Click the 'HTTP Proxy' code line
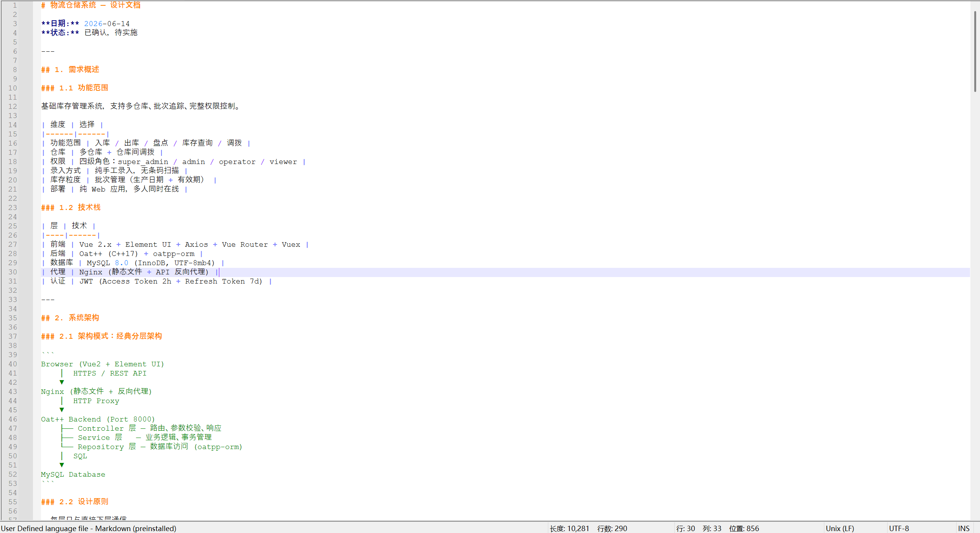The width and height of the screenshot is (980, 533). coord(96,401)
